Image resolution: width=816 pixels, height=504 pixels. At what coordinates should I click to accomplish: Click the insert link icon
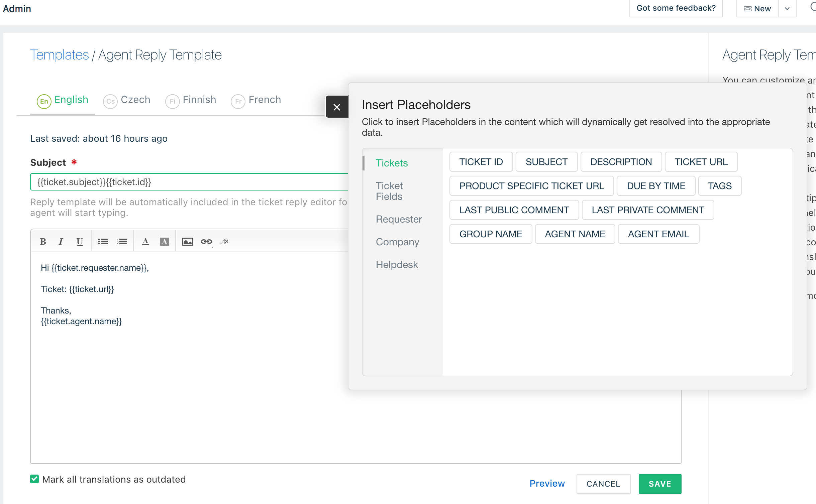coord(206,241)
